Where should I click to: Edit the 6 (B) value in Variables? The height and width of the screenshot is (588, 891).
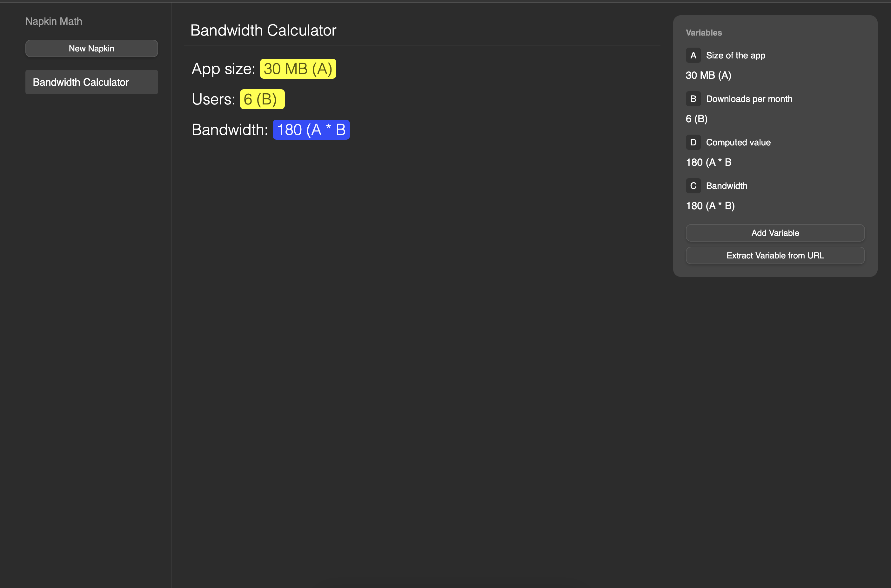pyautogui.click(x=696, y=119)
